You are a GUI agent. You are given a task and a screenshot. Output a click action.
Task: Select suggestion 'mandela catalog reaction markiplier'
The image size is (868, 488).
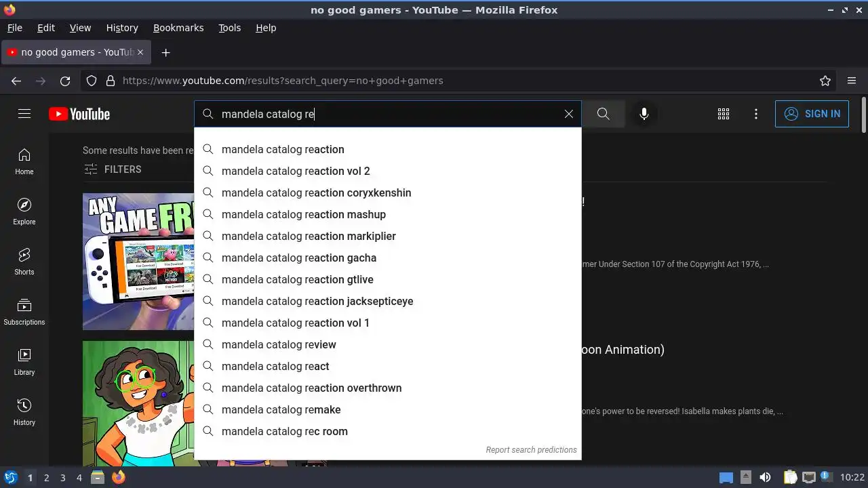pos(388,236)
